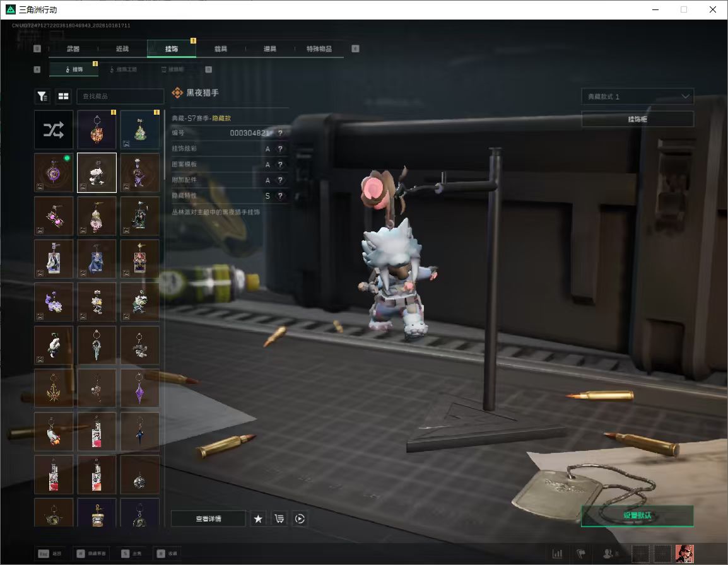Click help icon in the 图案模板 row
The width and height of the screenshot is (728, 565).
280,165
